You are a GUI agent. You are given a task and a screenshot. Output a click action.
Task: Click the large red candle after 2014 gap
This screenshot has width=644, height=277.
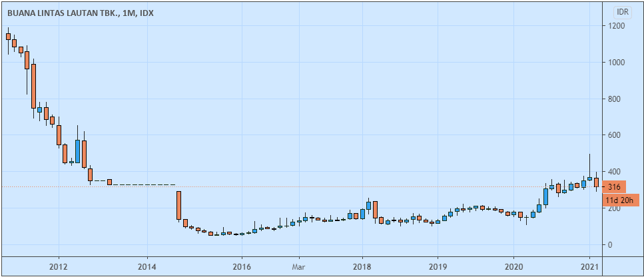click(178, 205)
